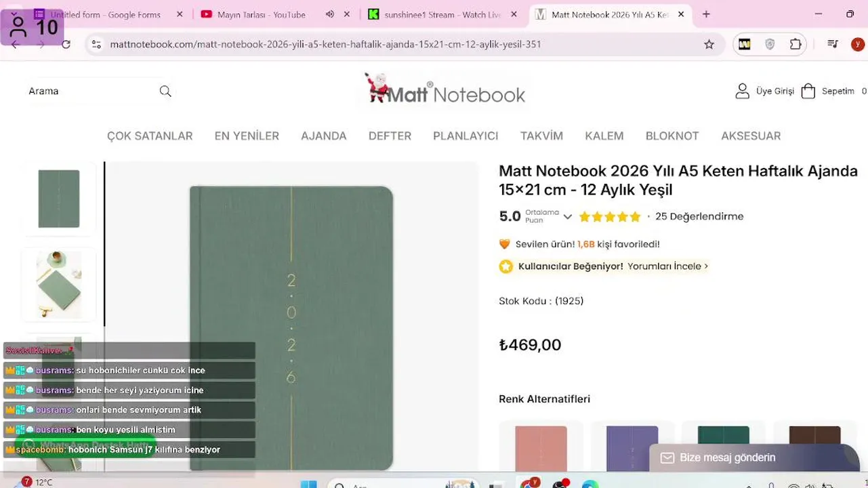
Task: Reload the page with the refresh icon
Action: (66, 44)
